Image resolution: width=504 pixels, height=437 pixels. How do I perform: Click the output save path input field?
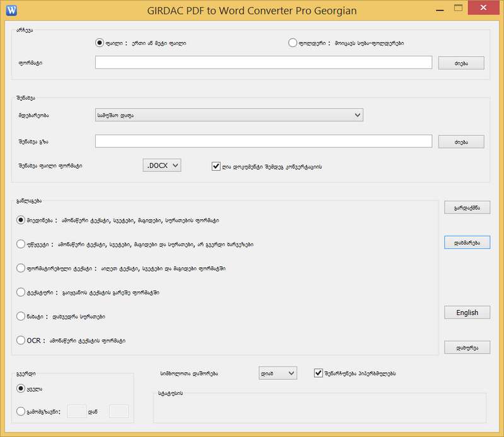coord(263,141)
